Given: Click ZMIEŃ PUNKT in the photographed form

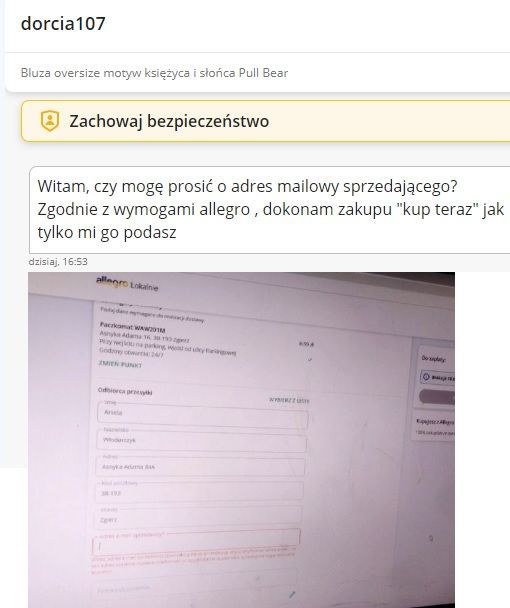Looking at the screenshot, I should point(120,364).
